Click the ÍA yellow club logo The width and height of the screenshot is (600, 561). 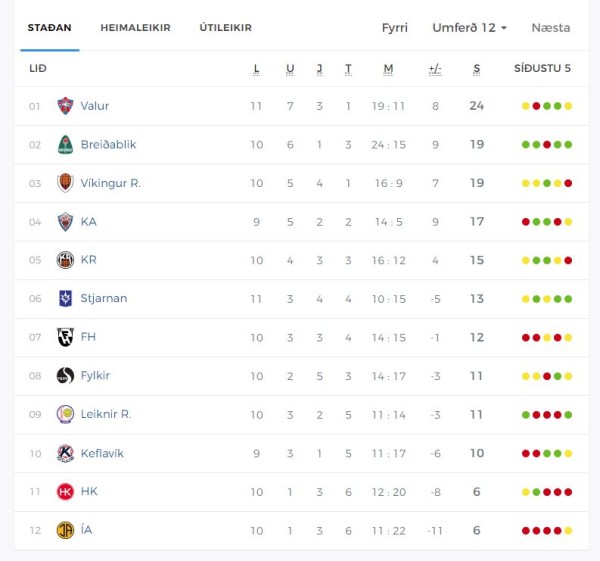65,530
